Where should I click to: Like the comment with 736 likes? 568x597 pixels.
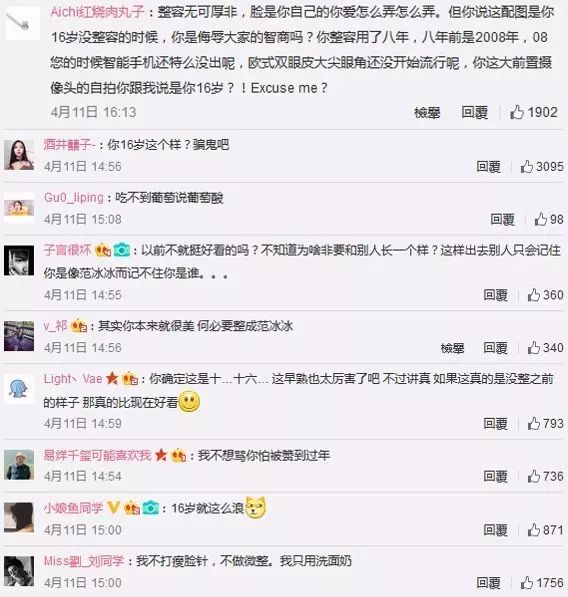pos(534,476)
